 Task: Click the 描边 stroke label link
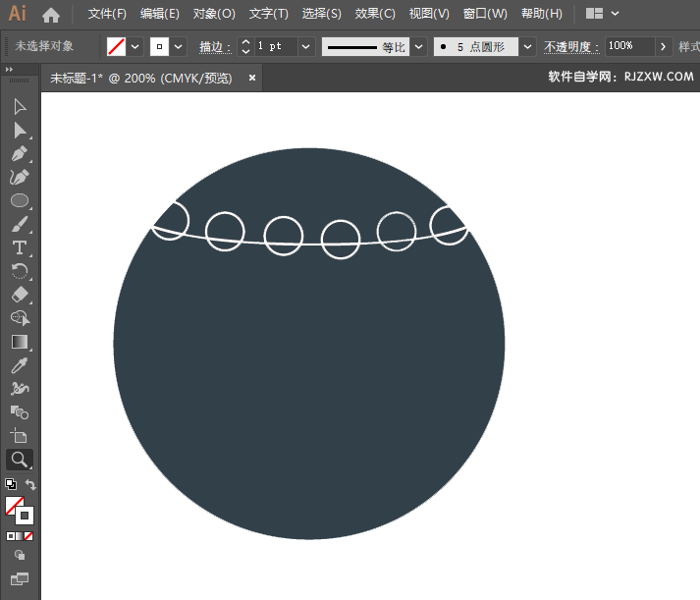pyautogui.click(x=215, y=46)
